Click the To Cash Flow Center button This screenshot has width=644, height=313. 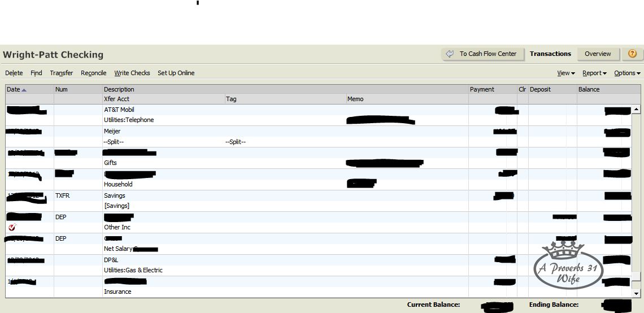[x=482, y=54]
